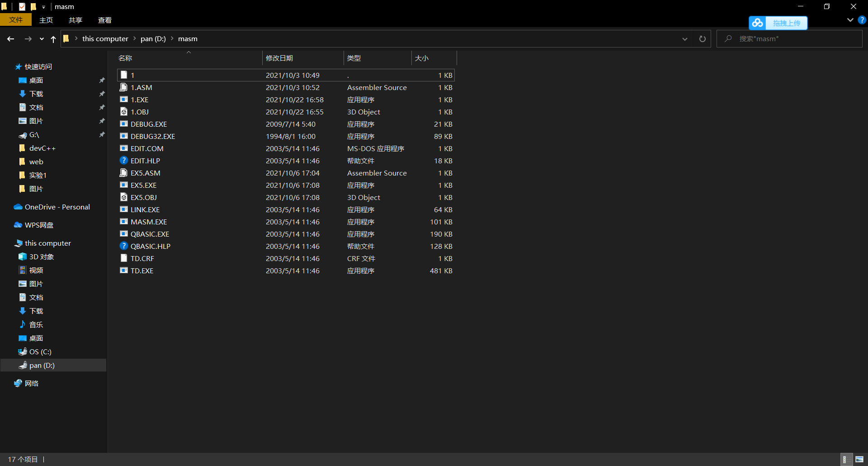
Task: Go forward to the next folder
Action: 28,39
